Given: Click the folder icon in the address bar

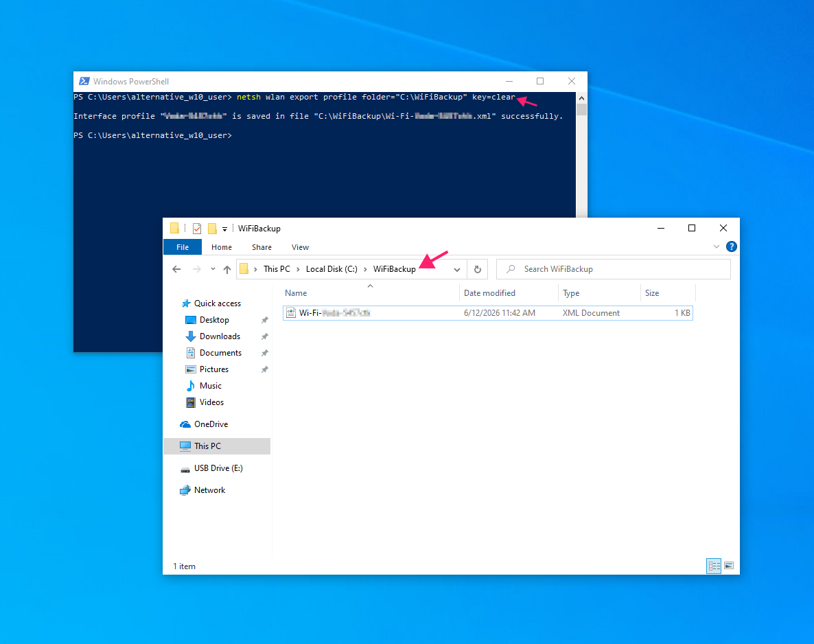Looking at the screenshot, I should (x=244, y=269).
